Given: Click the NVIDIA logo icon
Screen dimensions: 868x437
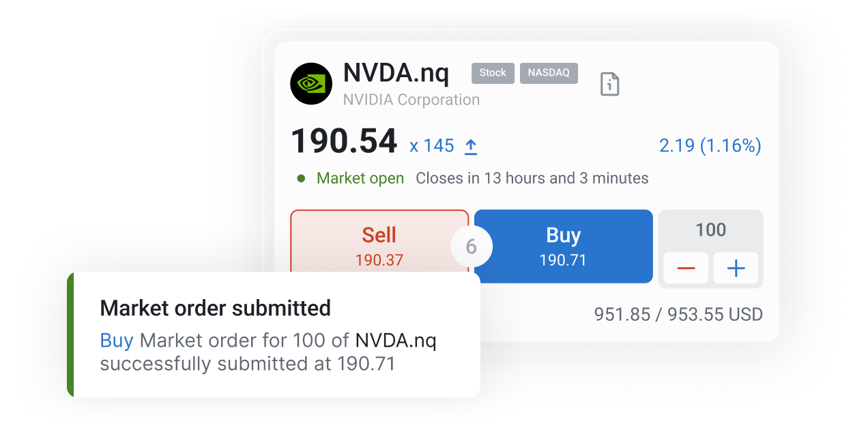Looking at the screenshot, I should tap(311, 83).
